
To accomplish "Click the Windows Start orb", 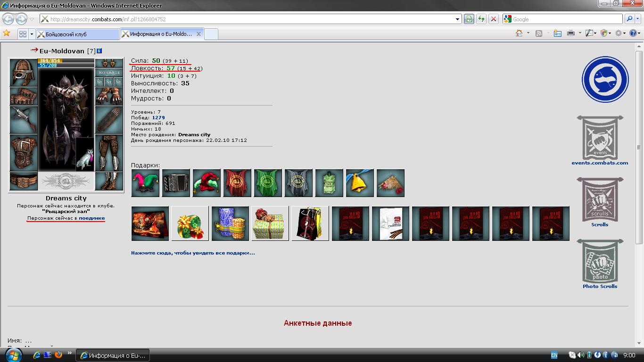I will (x=13, y=354).
